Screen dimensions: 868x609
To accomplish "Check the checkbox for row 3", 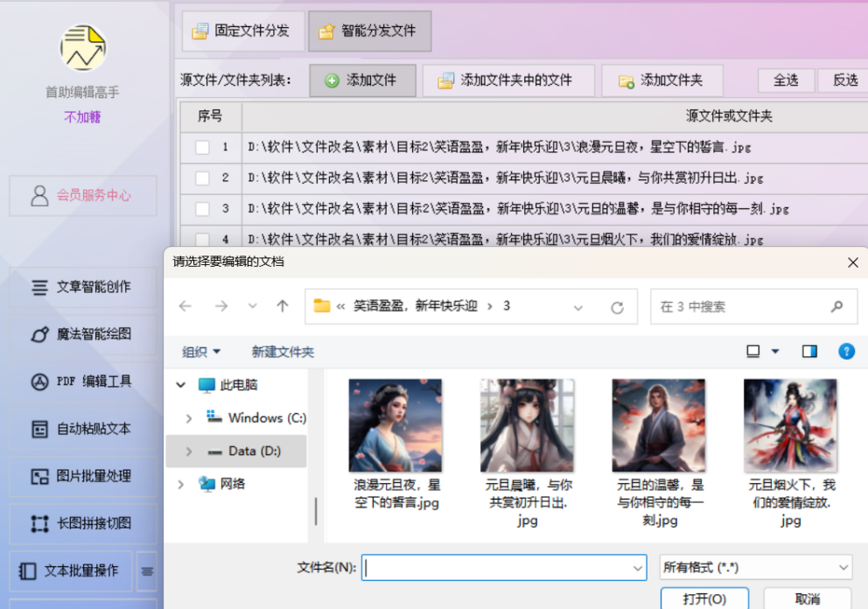I will click(x=203, y=209).
